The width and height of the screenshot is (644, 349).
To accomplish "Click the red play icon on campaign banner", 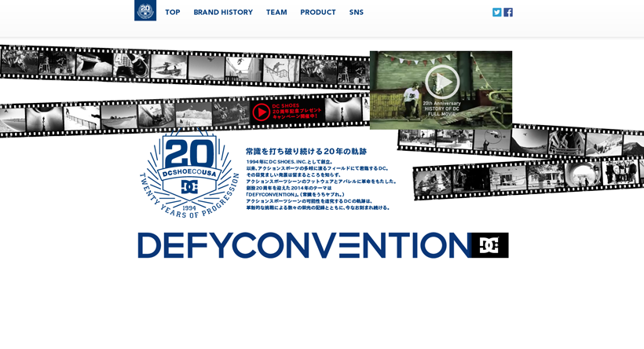I will pos(261,112).
